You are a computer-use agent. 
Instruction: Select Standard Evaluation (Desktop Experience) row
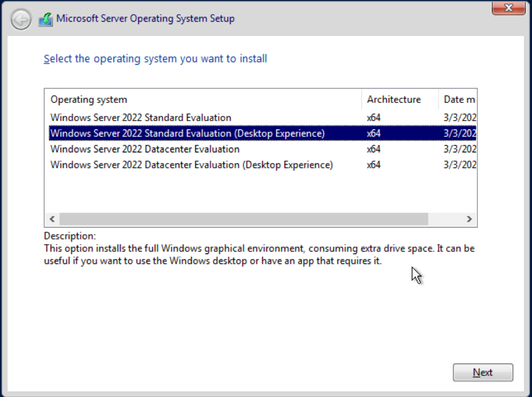point(263,134)
